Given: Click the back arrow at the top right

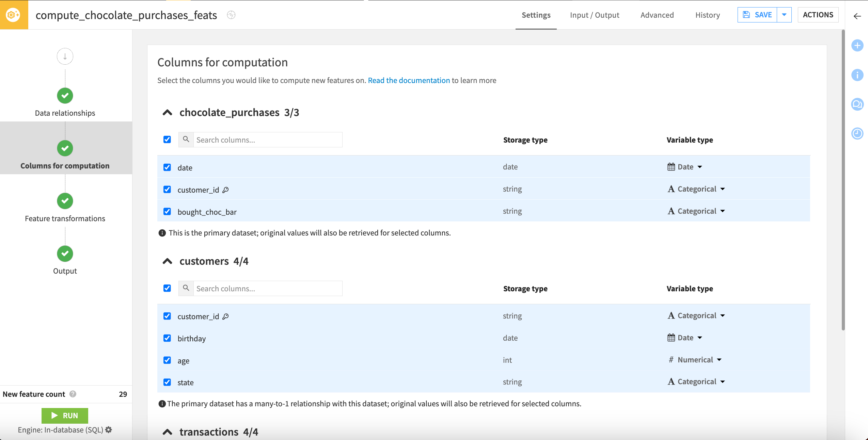Looking at the screenshot, I should [x=857, y=16].
